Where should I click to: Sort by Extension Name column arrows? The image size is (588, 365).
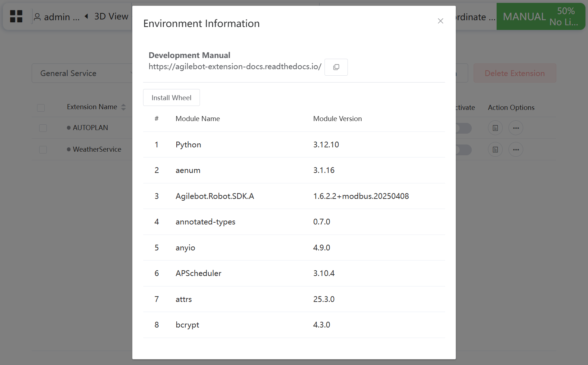(123, 107)
